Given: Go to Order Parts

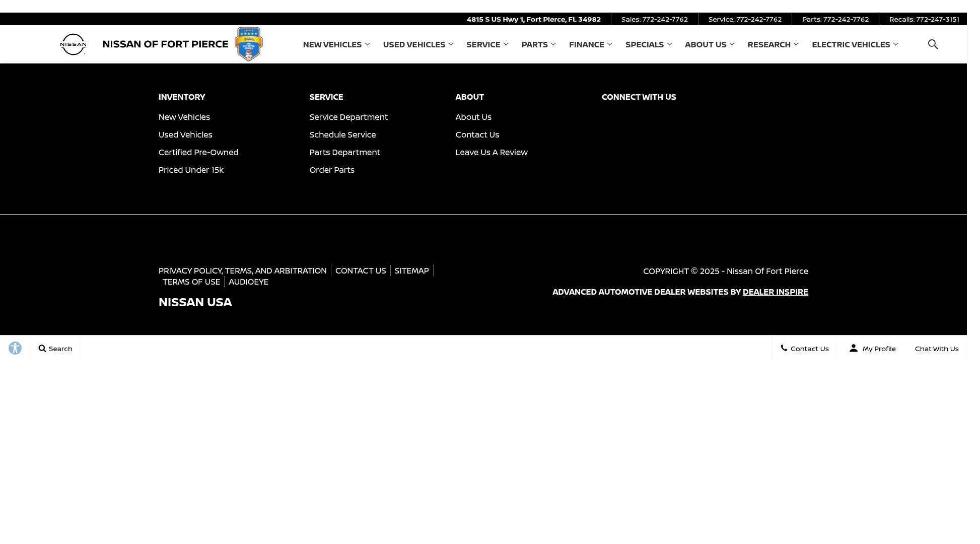Looking at the screenshot, I should click(332, 170).
